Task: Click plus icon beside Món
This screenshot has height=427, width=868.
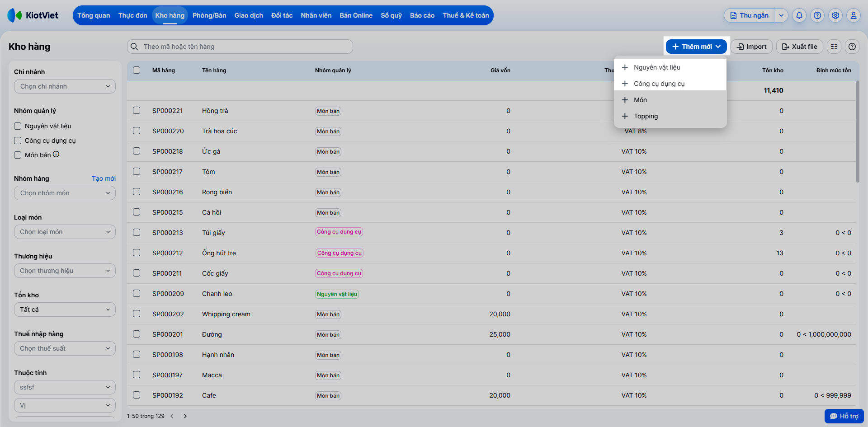Action: pos(625,100)
